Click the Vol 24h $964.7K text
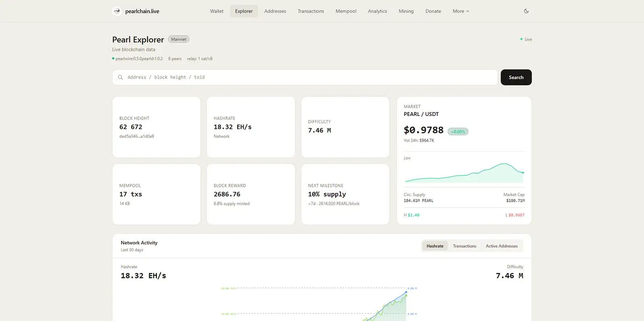644x321 pixels. click(x=419, y=141)
